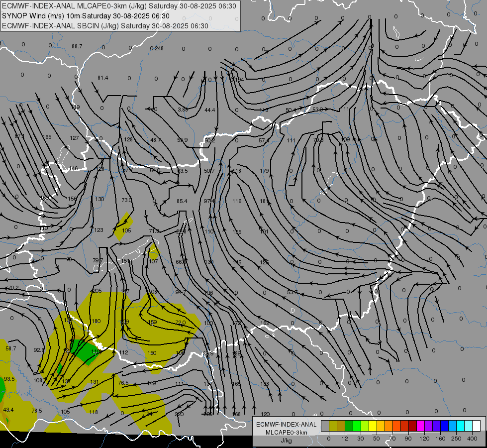Click the map value 81.4
The width and height of the screenshot is (487, 448).
tap(102, 78)
